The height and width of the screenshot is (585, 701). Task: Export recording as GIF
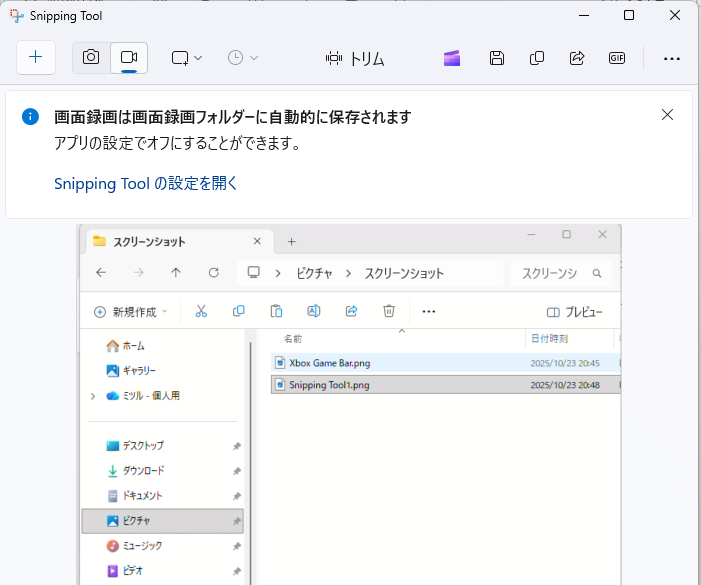tap(617, 58)
